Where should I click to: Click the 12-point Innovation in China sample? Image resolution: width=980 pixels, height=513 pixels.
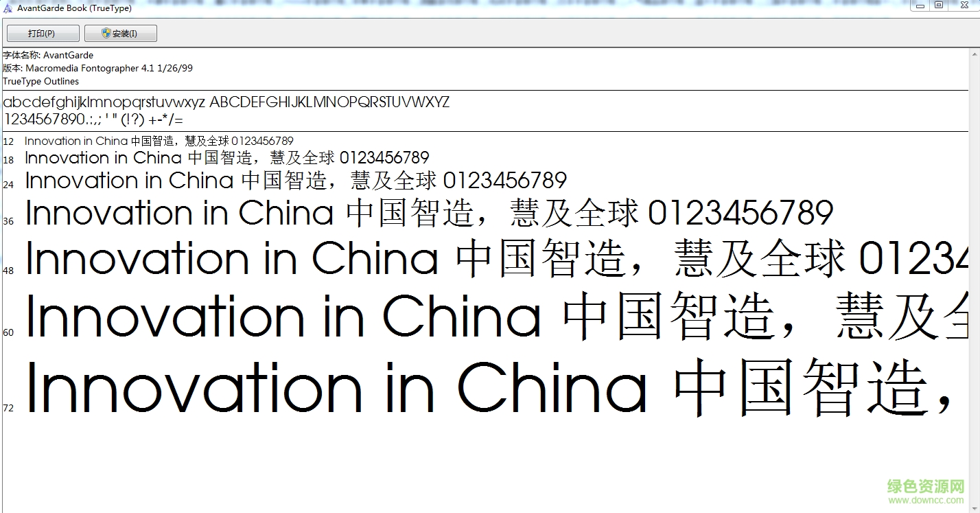(159, 141)
